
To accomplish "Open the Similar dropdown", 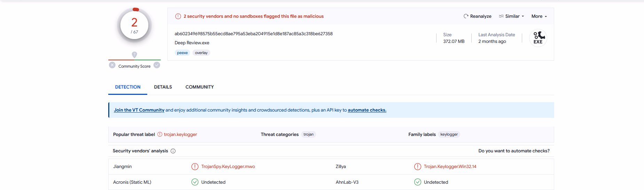I will point(511,16).
